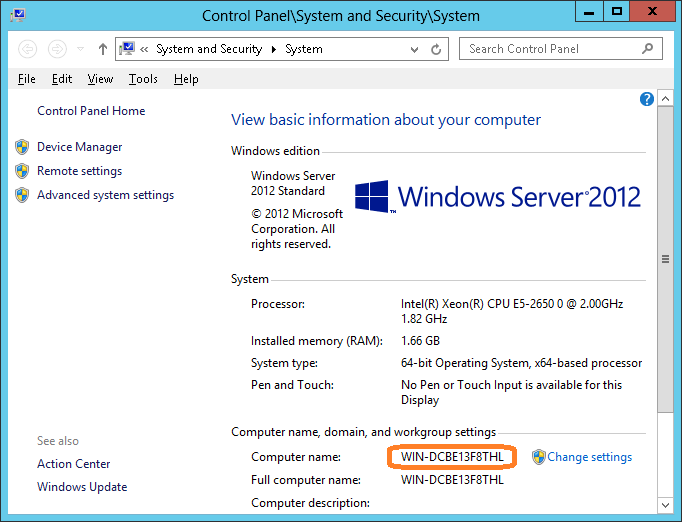The width and height of the screenshot is (682, 522).
Task: Select the Full computer name value WIN-DCBE13F8THL
Action: 452,480
